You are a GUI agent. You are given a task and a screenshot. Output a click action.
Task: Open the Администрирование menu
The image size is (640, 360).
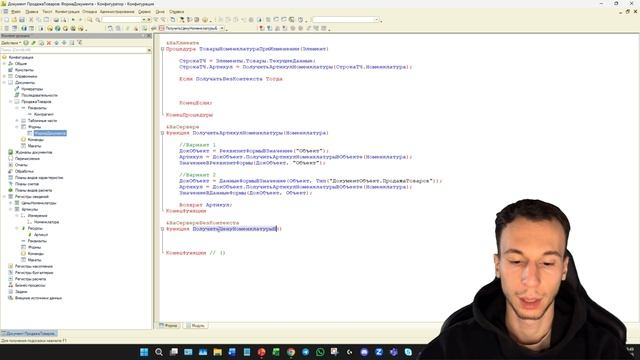pyautogui.click(x=117, y=12)
